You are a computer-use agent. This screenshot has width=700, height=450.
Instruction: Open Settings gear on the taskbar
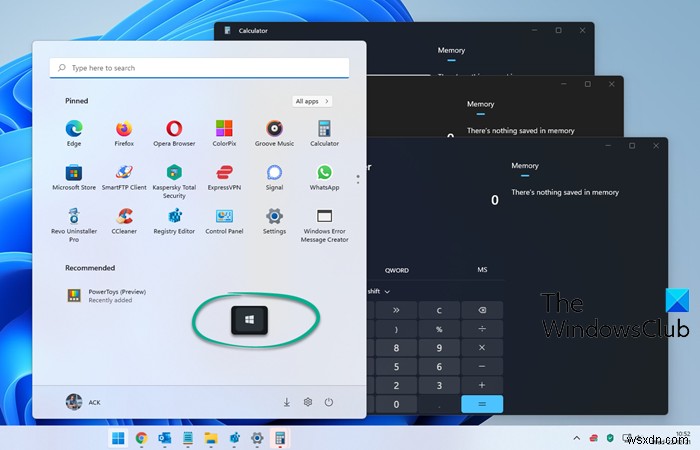pos(258,438)
